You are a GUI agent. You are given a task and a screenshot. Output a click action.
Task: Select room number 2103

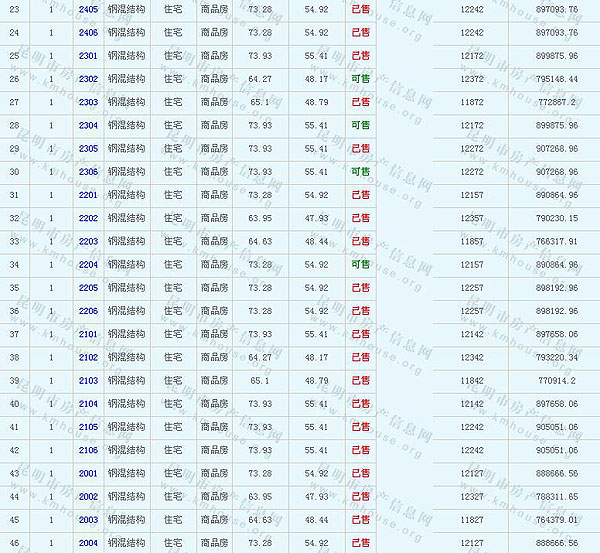(88, 381)
